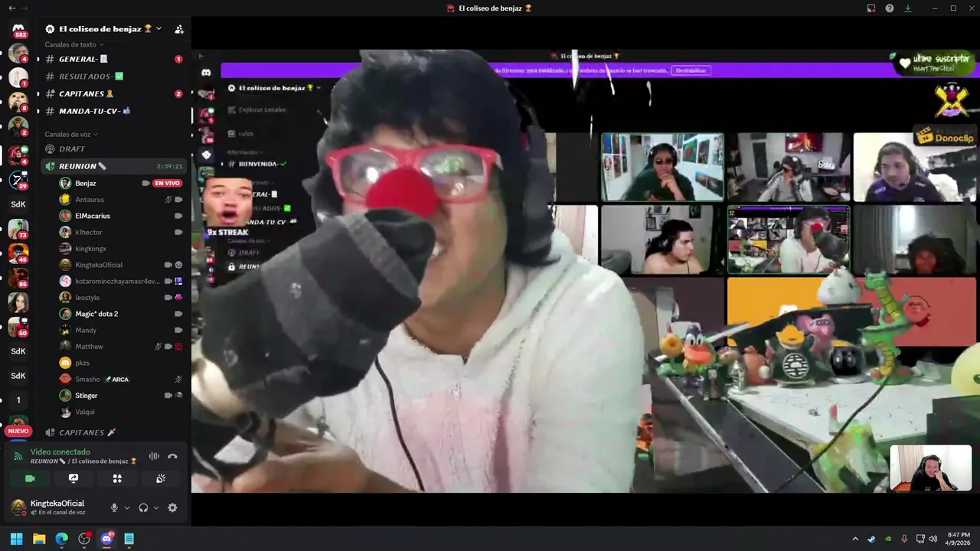980x551 pixels.
Task: Select user pkzs in voice list
Action: [120, 363]
